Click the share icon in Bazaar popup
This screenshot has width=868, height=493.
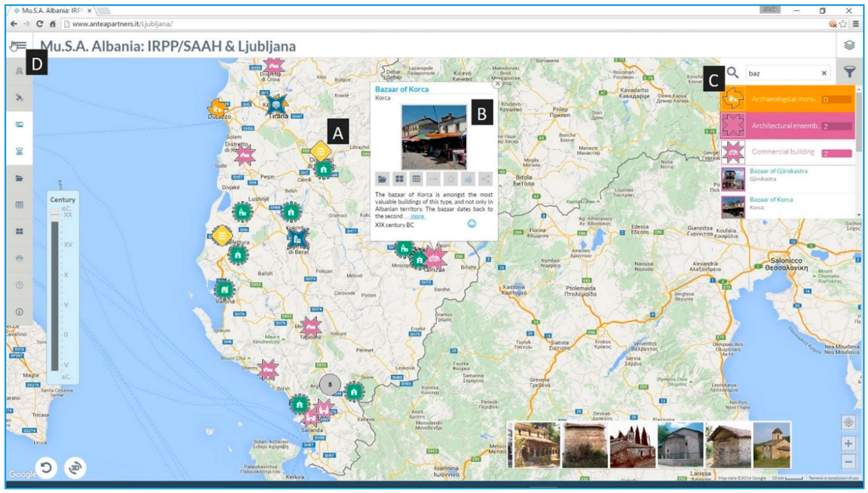[x=485, y=179]
